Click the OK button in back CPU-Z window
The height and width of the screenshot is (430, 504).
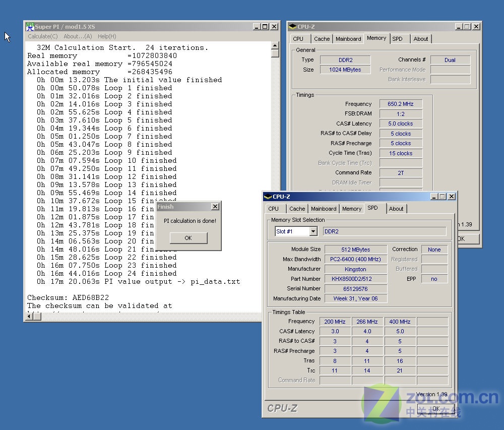[468, 239]
